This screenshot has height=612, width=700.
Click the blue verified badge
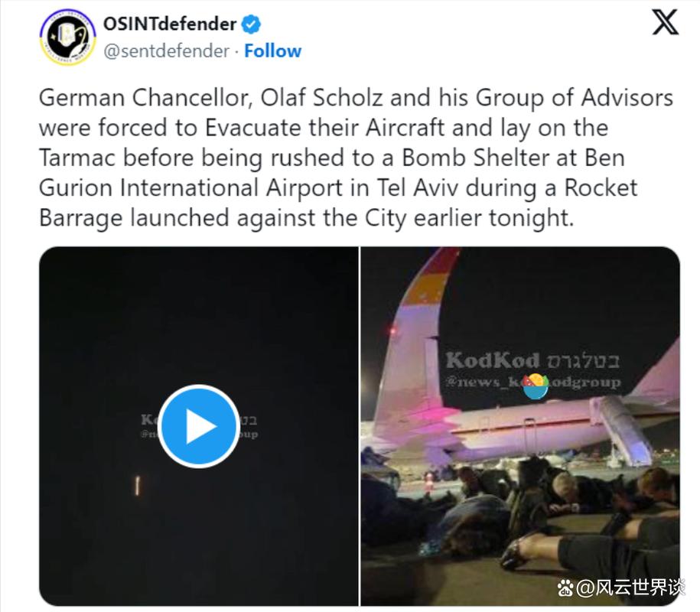point(251,24)
